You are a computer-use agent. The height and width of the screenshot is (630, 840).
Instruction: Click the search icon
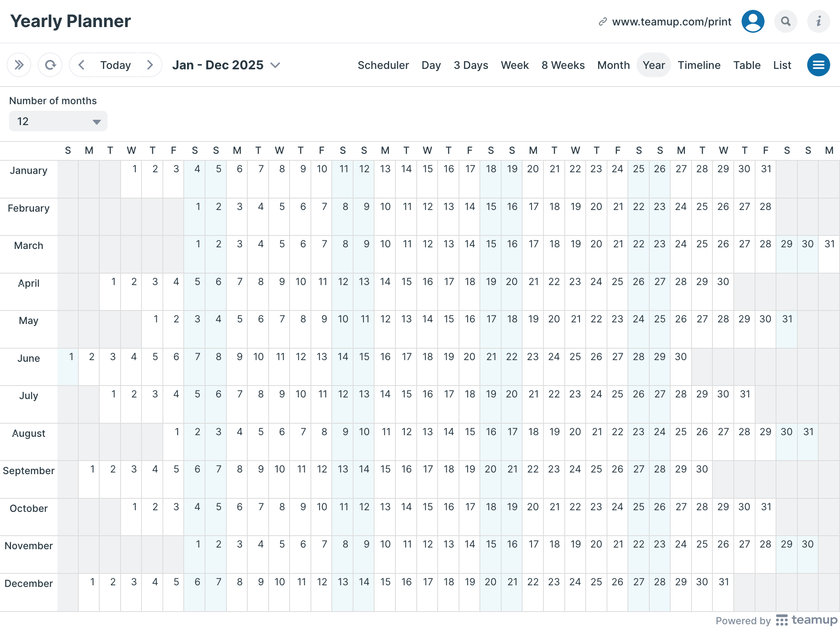click(786, 21)
